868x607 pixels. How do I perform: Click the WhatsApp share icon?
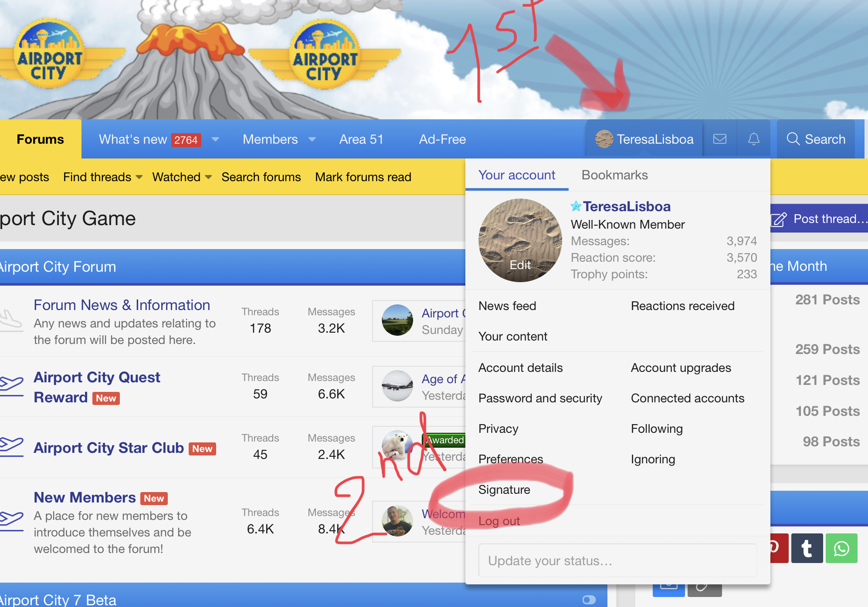pyautogui.click(x=841, y=548)
